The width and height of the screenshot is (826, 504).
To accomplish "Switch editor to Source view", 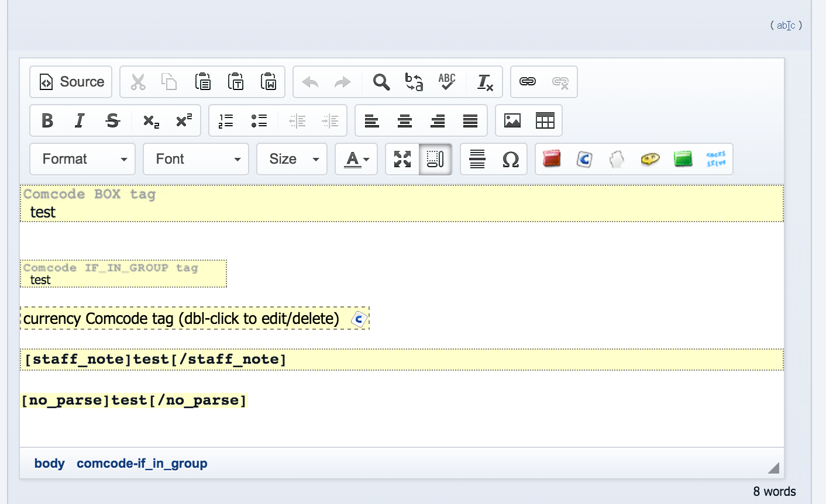I will [x=71, y=82].
